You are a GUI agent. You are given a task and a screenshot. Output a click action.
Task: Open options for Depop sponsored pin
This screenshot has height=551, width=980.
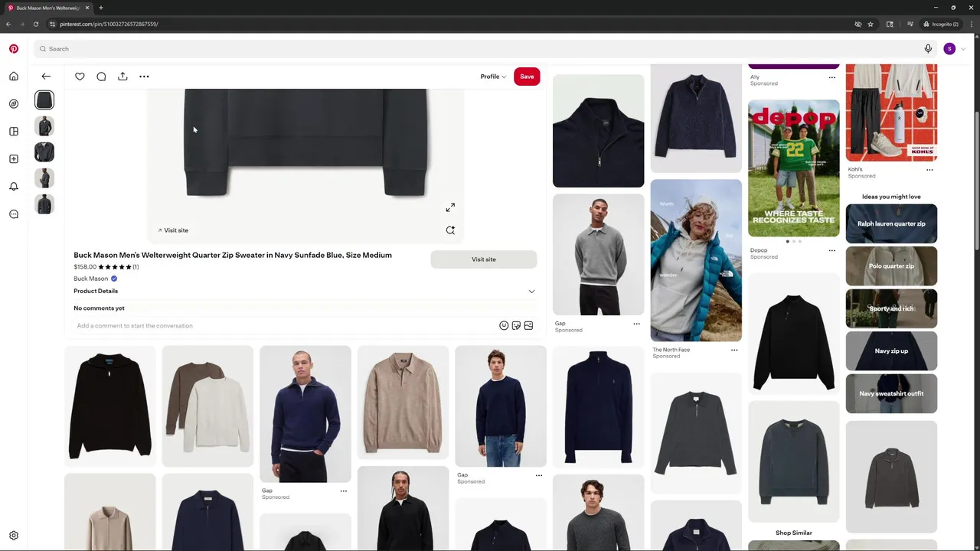[832, 250]
